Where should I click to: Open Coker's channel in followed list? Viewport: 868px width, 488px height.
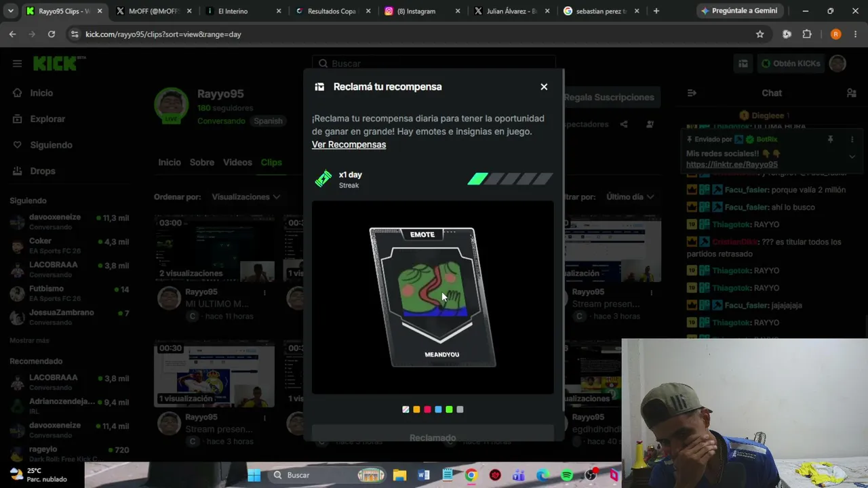click(x=69, y=245)
